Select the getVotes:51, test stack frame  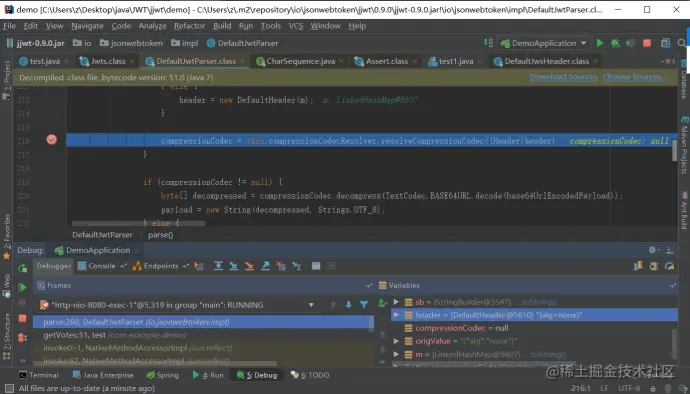coord(203,335)
